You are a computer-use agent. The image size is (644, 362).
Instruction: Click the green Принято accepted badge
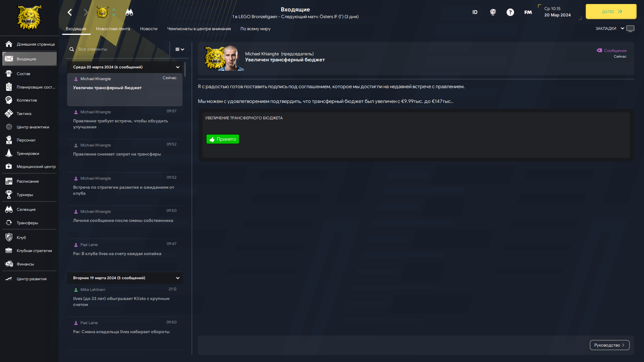(223, 139)
